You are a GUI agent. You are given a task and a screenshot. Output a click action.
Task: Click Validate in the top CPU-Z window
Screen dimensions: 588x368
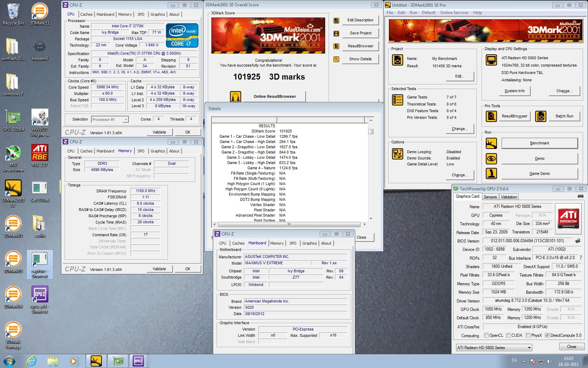(x=159, y=132)
